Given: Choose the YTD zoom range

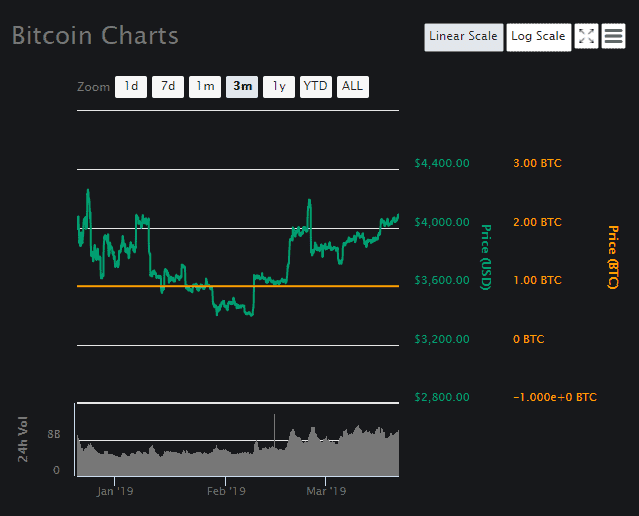Looking at the screenshot, I should [316, 86].
